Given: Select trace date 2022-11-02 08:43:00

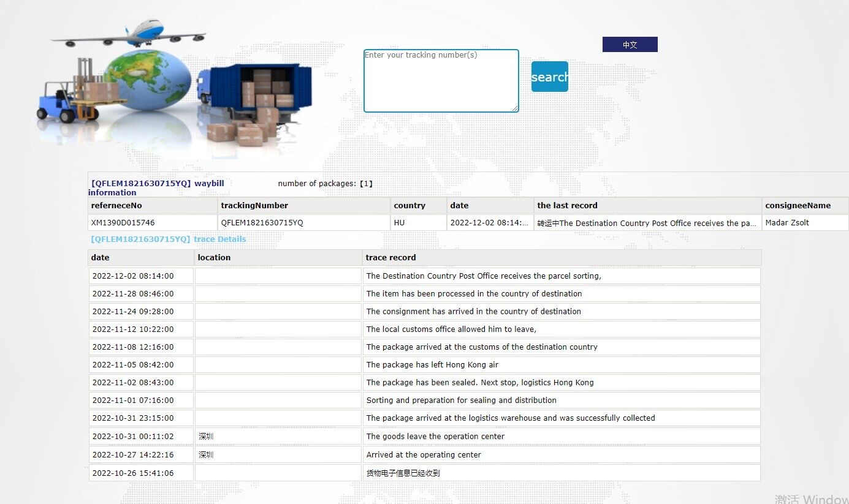Looking at the screenshot, I should [141, 383].
